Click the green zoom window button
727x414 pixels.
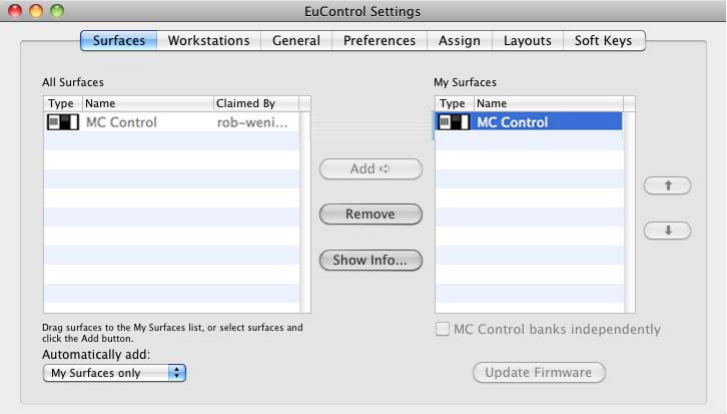click(56, 11)
